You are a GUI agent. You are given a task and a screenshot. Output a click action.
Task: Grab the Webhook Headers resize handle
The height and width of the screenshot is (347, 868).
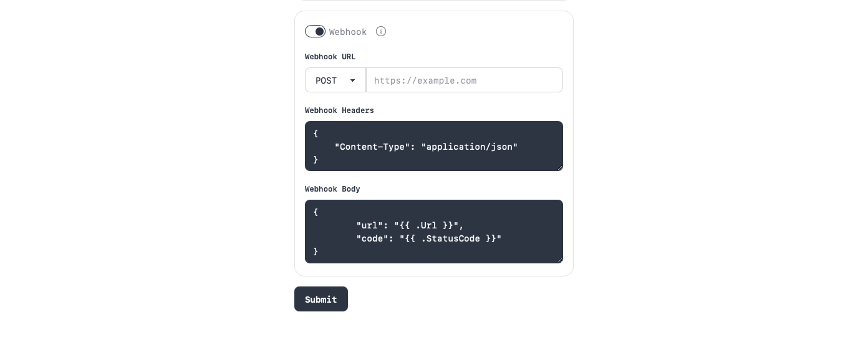(560, 167)
